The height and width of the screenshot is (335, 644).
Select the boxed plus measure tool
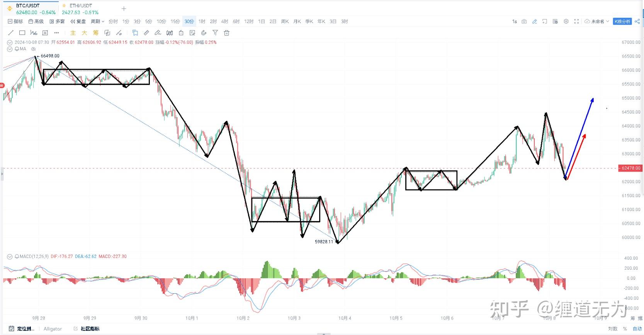45,33
